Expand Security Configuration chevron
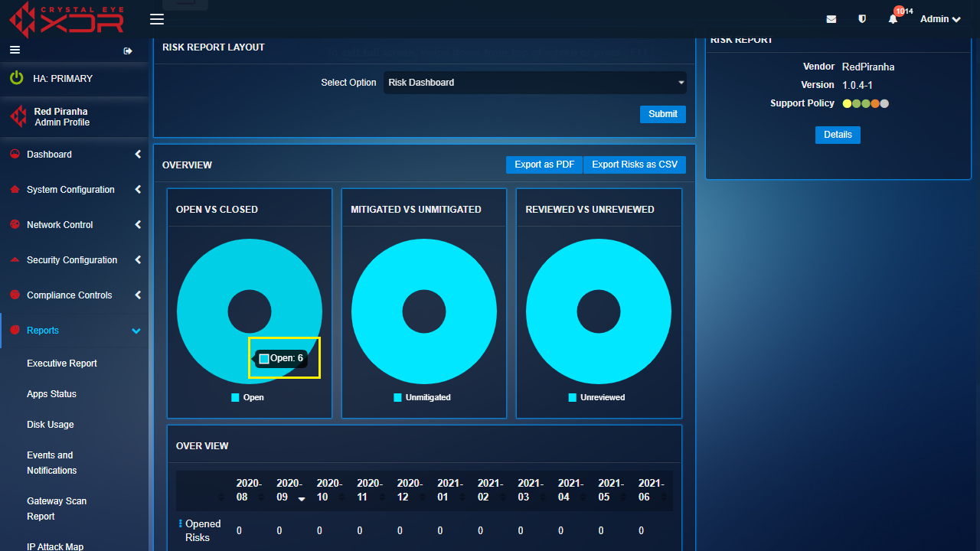This screenshot has height=551, width=980. (x=138, y=259)
